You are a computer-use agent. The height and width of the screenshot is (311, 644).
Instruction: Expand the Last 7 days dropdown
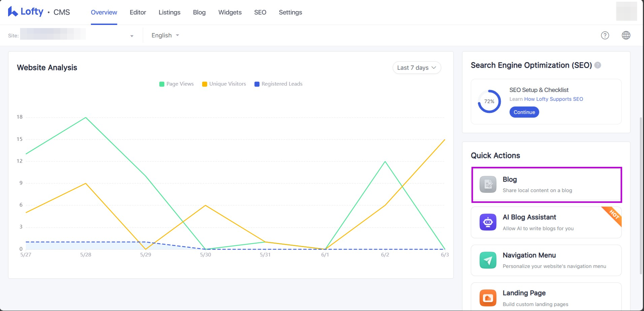click(417, 68)
